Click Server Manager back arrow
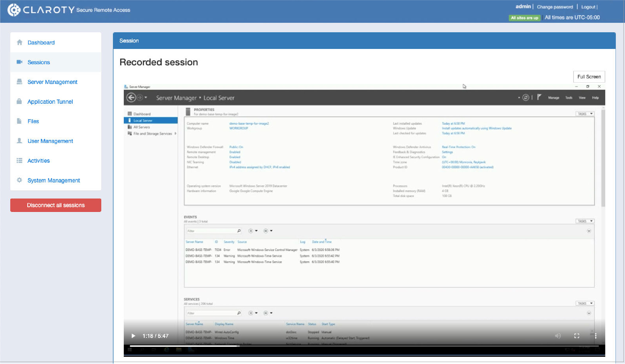This screenshot has width=625, height=364. (x=131, y=98)
